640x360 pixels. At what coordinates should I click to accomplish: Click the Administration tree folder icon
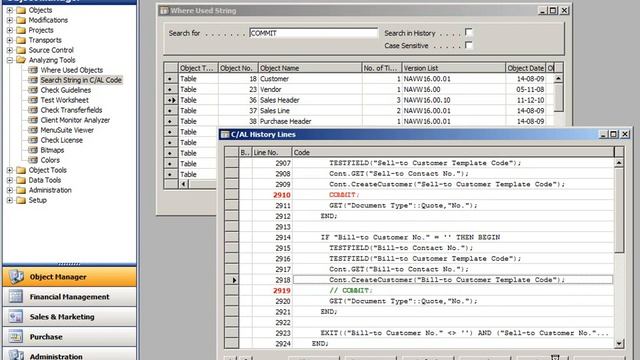[21, 190]
